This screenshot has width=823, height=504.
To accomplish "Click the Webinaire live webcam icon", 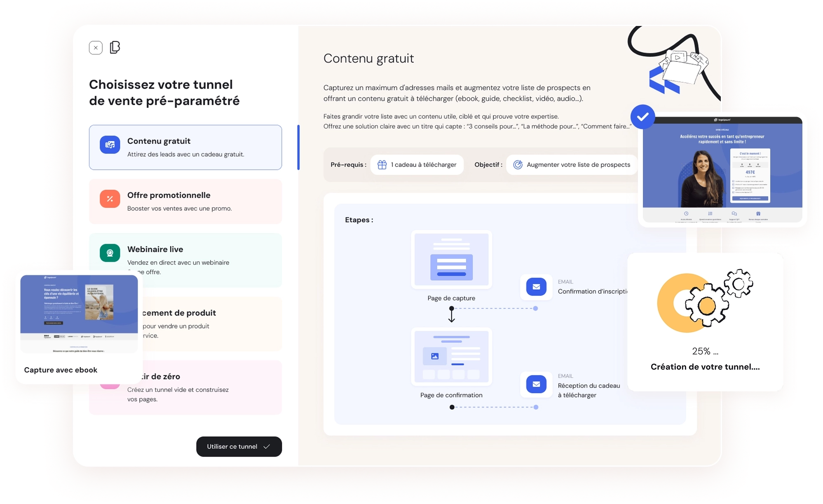I will click(x=110, y=253).
